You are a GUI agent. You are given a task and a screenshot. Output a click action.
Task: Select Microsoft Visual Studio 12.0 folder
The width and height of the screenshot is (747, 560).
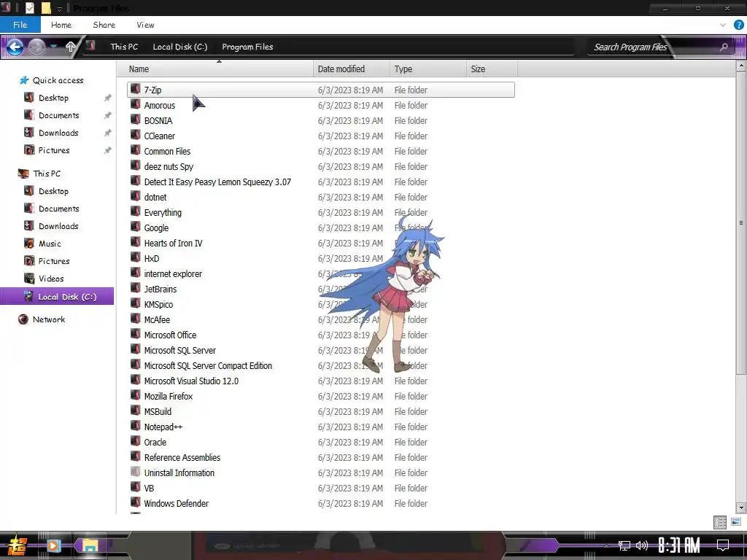tap(191, 381)
